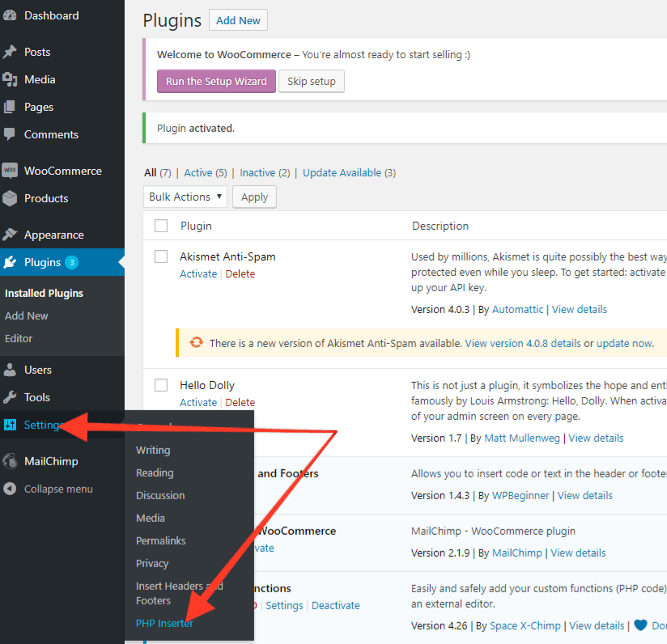Click the Comments speech bubble icon

pos(10,134)
